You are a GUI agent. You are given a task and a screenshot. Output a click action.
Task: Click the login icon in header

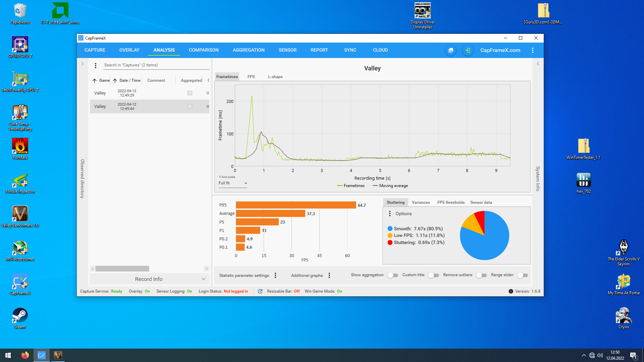coord(468,50)
